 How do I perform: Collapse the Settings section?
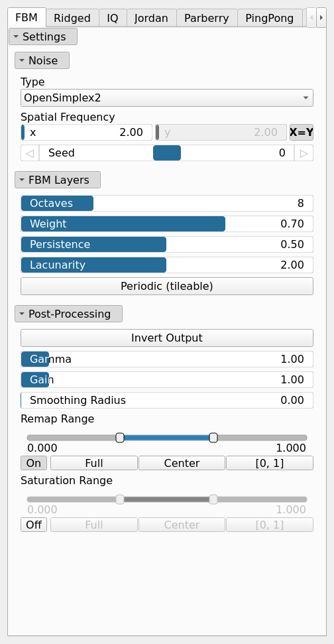tap(43, 36)
